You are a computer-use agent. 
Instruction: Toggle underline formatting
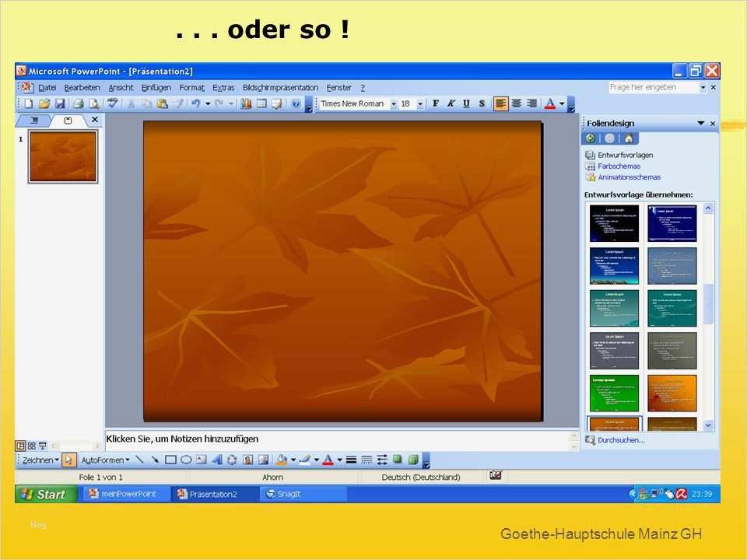[467, 103]
